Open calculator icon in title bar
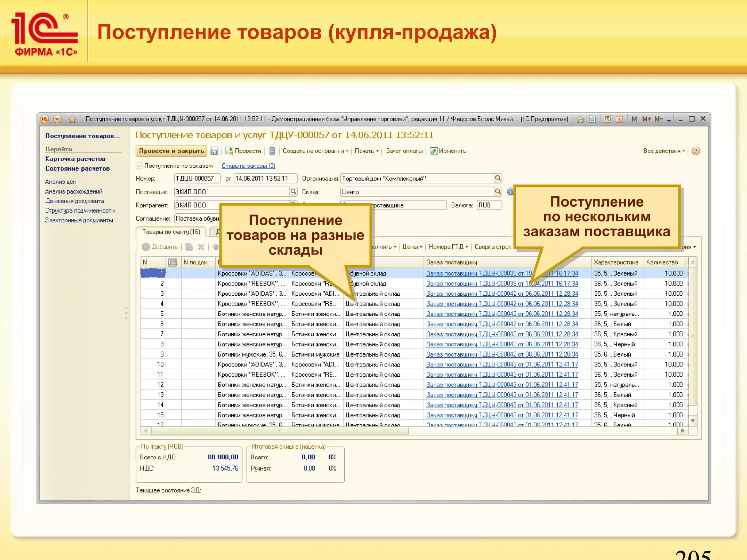The height and width of the screenshot is (560, 747). click(607, 119)
